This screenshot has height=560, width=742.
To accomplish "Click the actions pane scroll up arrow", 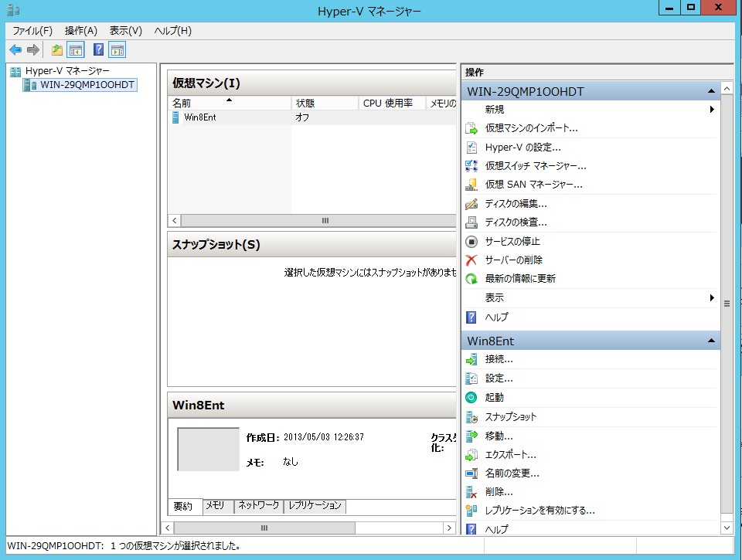I will click(x=727, y=89).
